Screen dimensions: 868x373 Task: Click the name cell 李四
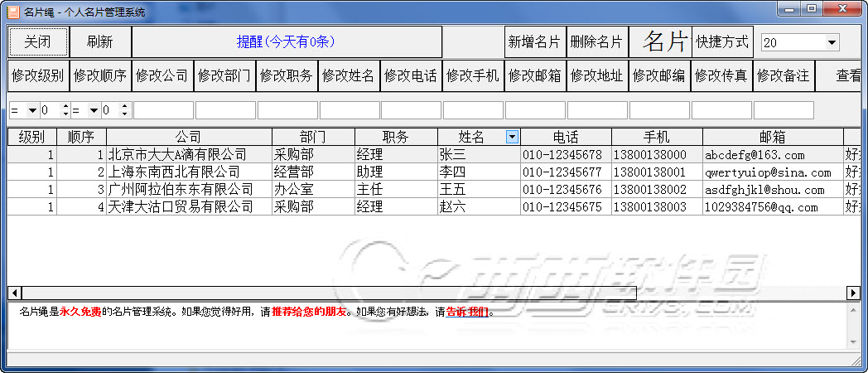[479, 172]
